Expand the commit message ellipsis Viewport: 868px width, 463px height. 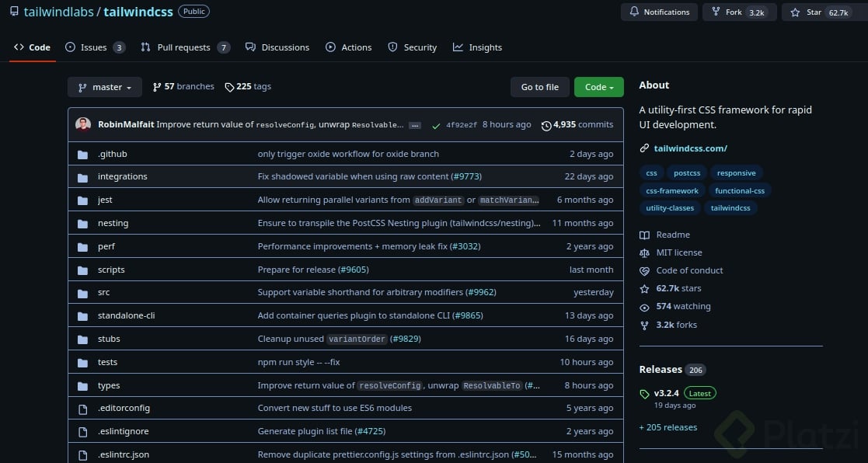click(x=415, y=126)
